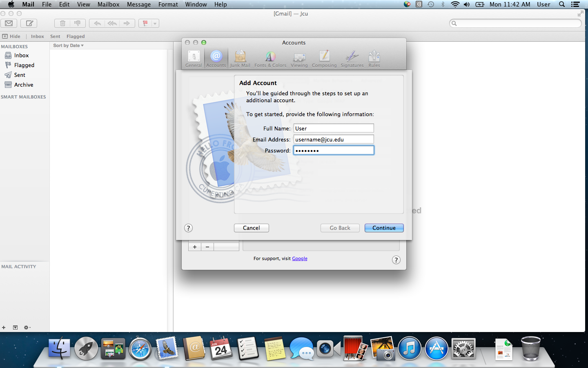Open the File menu
Image resolution: width=588 pixels, height=368 pixels.
(x=47, y=4)
